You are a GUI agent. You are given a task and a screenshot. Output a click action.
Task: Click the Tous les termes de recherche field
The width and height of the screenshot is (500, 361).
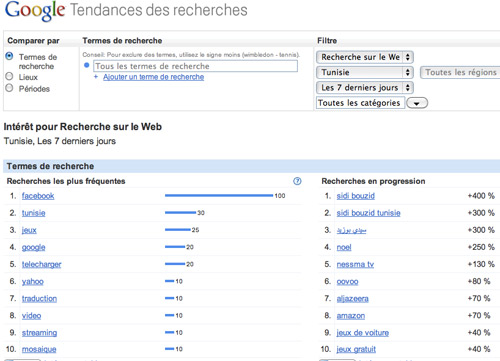pos(195,66)
